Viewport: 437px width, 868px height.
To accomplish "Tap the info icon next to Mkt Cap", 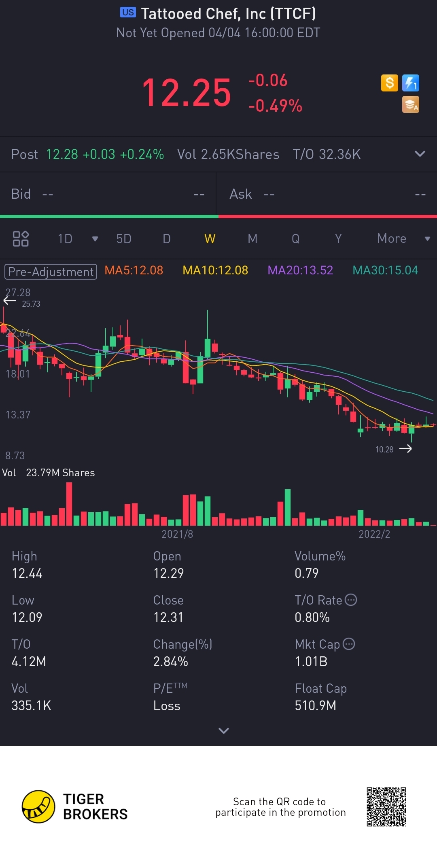I will [349, 644].
